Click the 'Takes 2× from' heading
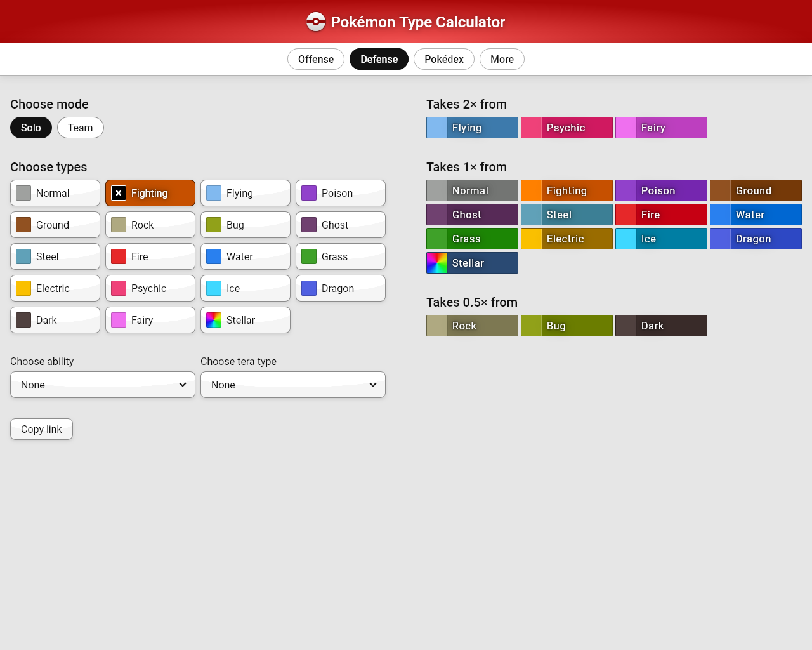 point(466,104)
